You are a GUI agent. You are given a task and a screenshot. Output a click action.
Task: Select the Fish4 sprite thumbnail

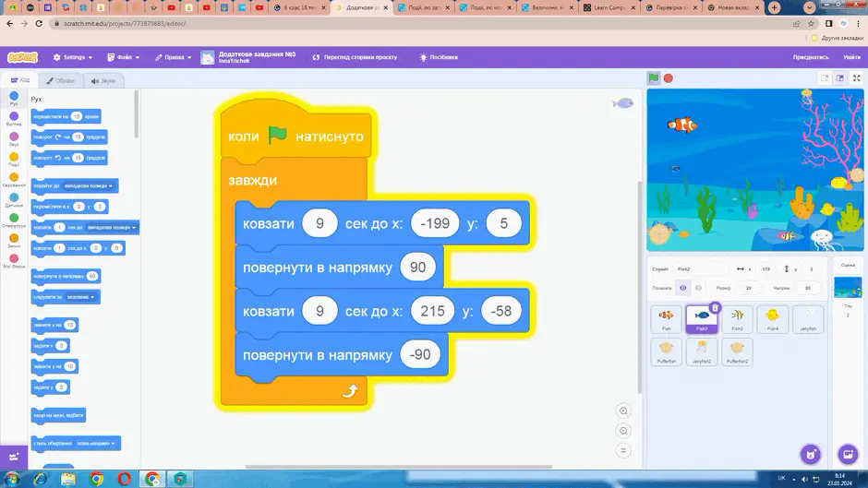coord(772,319)
